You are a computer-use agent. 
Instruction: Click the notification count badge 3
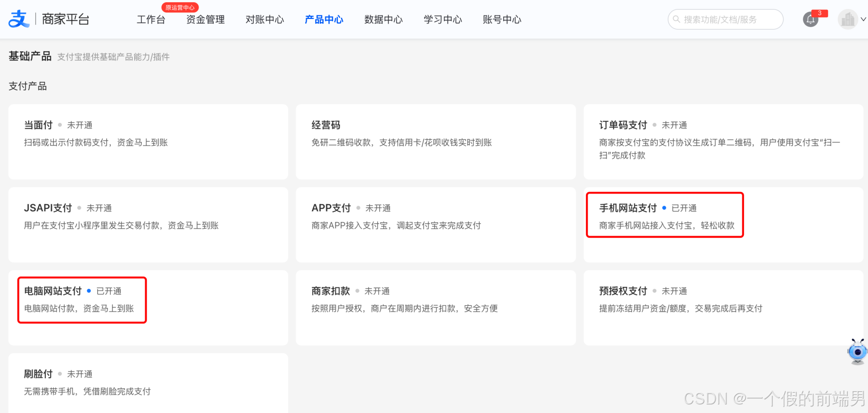click(820, 13)
